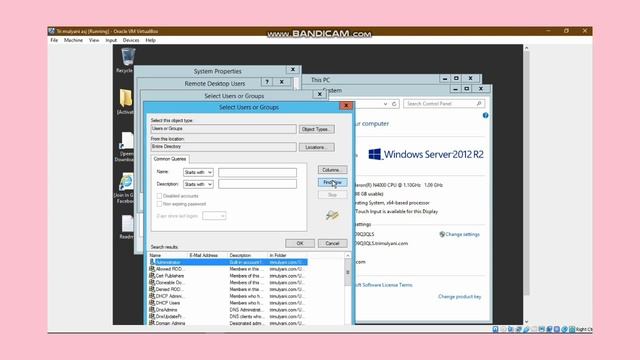Click the Locations button

click(317, 147)
